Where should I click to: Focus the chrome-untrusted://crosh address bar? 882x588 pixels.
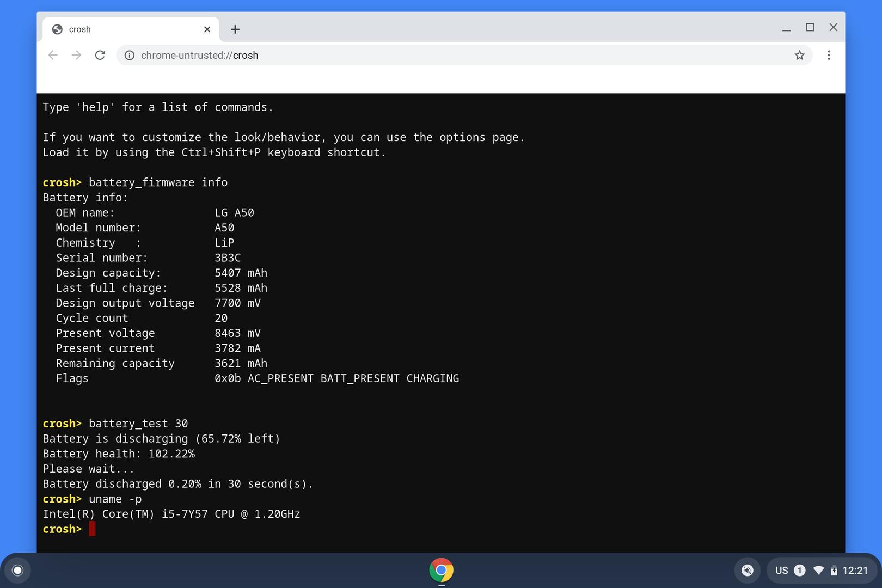click(x=464, y=55)
